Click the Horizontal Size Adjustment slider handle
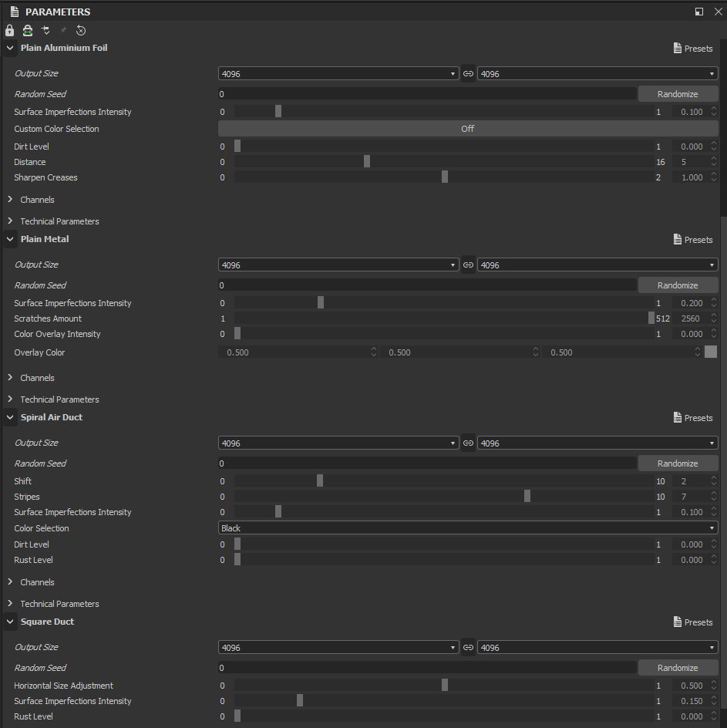The height and width of the screenshot is (728, 727). coord(445,685)
